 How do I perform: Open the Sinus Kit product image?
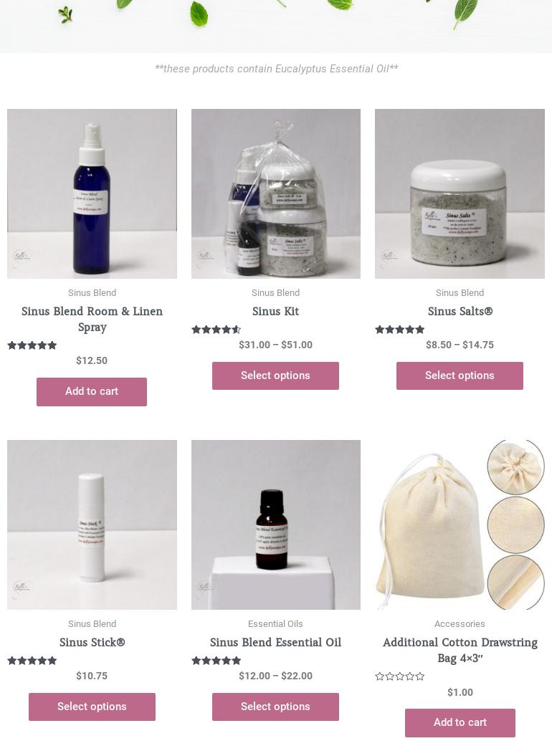(x=275, y=193)
